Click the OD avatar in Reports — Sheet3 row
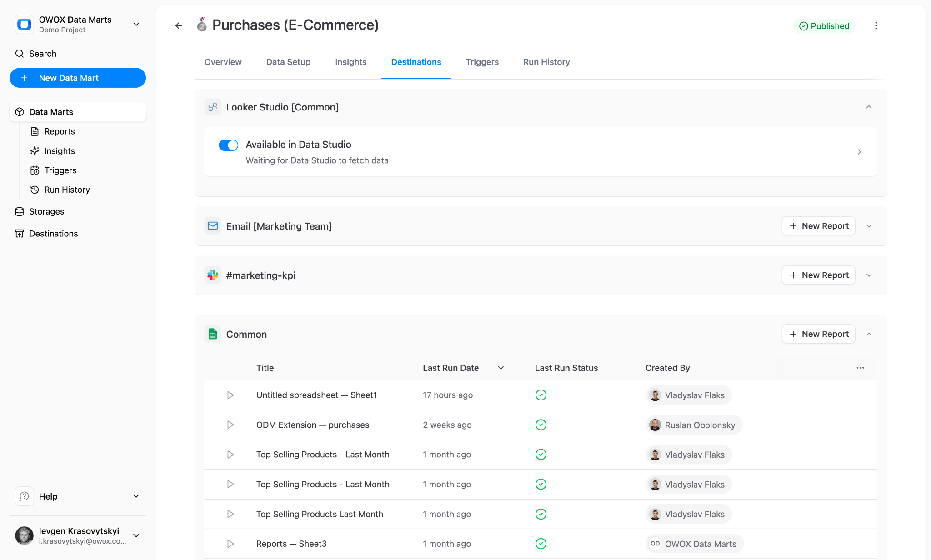Viewport: 931px width, 560px height. point(655,544)
